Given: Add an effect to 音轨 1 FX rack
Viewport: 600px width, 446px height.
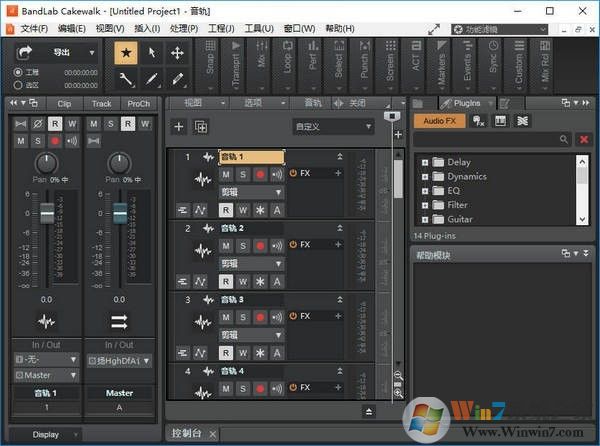Looking at the screenshot, I should pyautogui.click(x=338, y=173).
